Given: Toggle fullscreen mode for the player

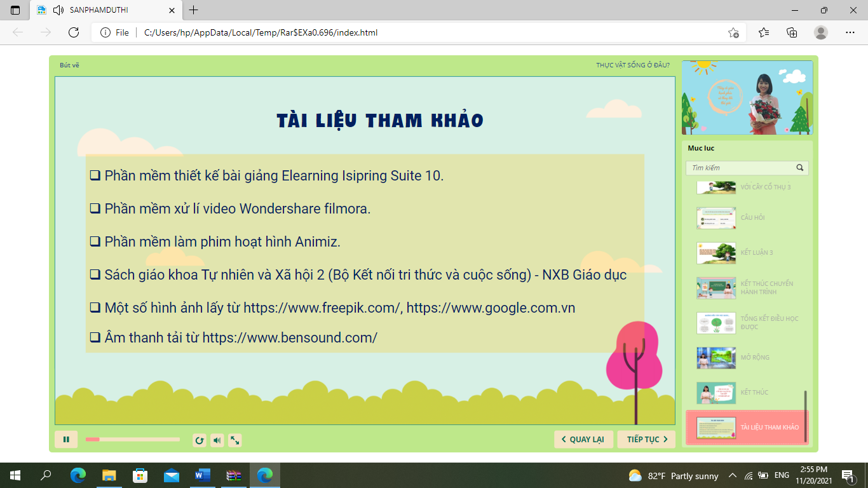Looking at the screenshot, I should 235,440.
